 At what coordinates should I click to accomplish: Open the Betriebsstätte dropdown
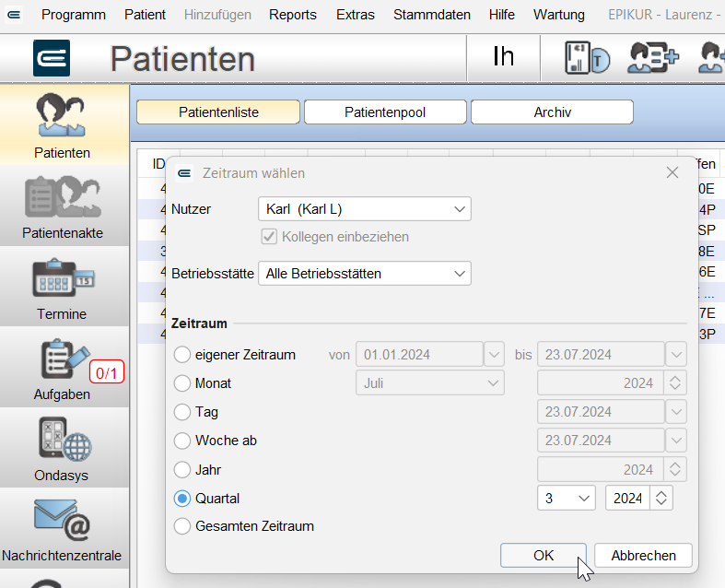[365, 274]
